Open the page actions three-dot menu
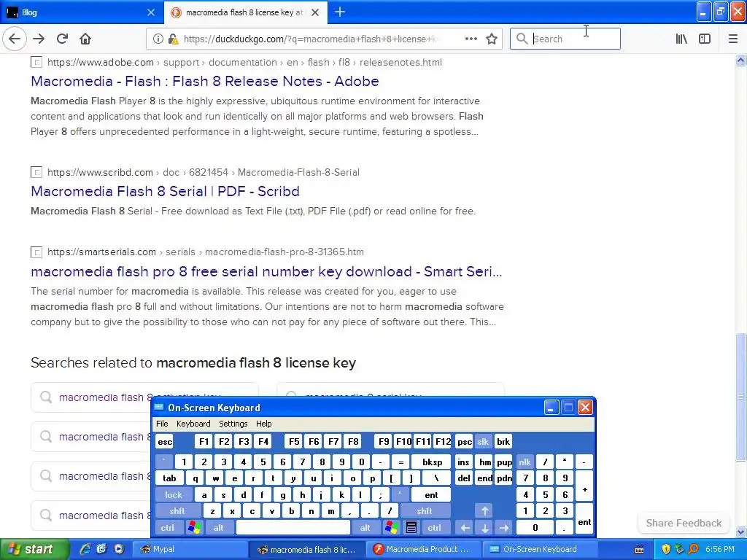This screenshot has width=747, height=560. click(x=471, y=39)
